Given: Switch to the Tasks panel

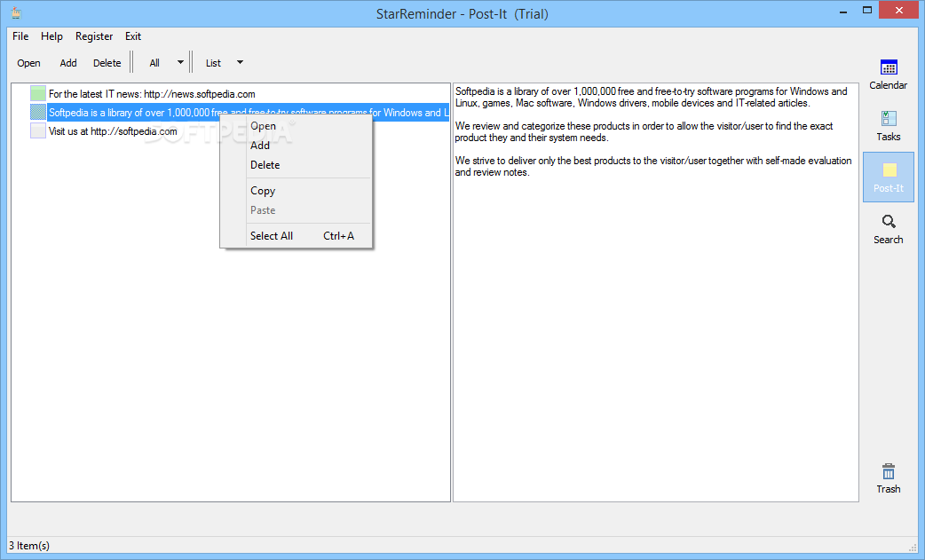Looking at the screenshot, I should click(888, 126).
